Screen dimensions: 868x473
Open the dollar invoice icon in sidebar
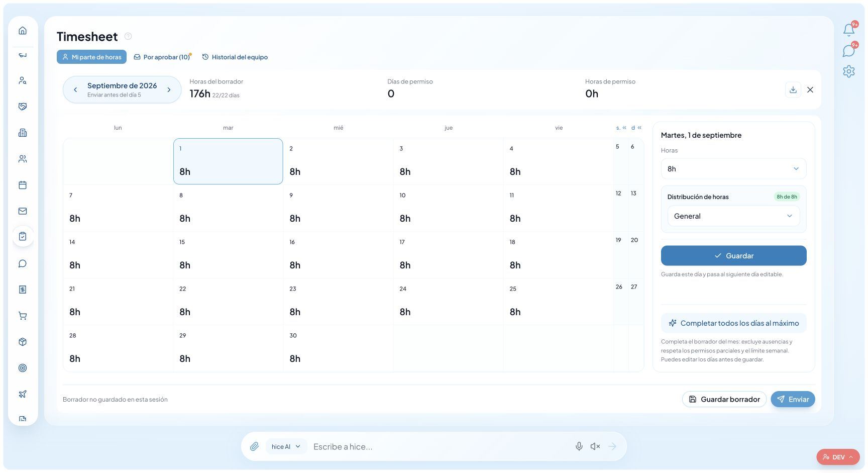point(23,290)
